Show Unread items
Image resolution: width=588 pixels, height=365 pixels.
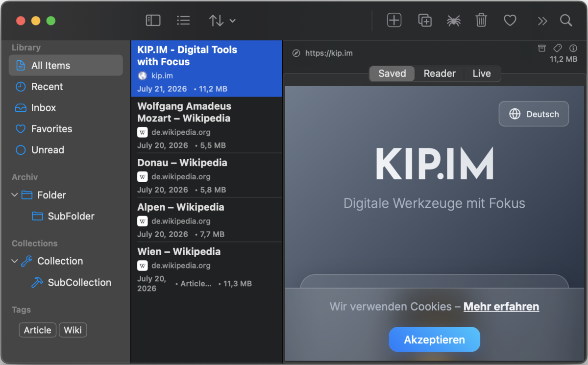(x=66, y=150)
